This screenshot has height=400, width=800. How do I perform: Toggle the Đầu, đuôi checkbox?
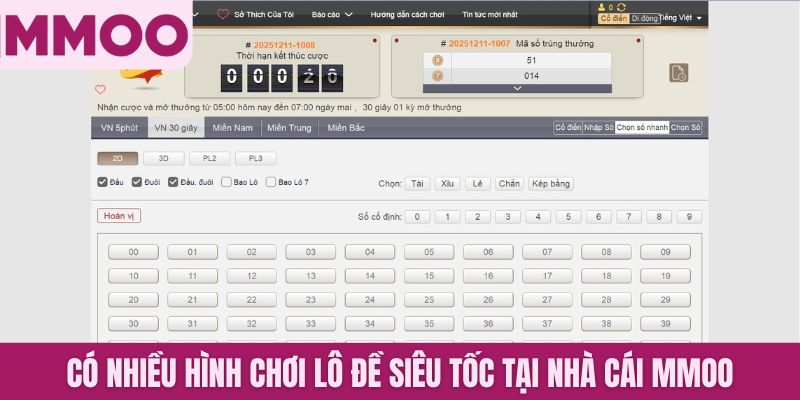pos(173,182)
